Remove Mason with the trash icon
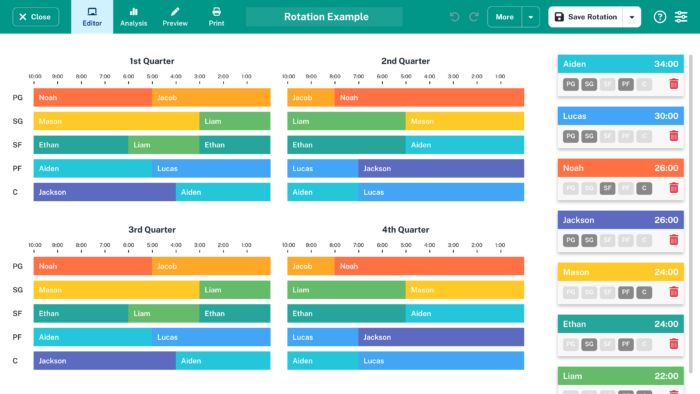This screenshot has width=700, height=394. [674, 292]
